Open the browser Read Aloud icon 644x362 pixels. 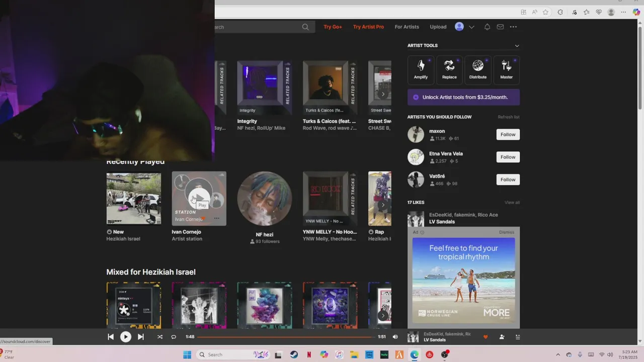point(534,12)
